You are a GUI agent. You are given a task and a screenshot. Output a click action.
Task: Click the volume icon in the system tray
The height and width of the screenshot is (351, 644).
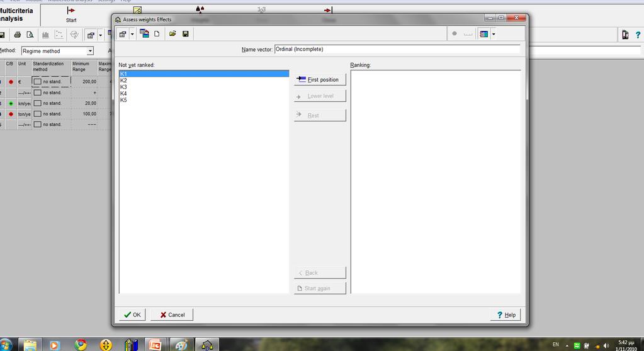tap(606, 346)
